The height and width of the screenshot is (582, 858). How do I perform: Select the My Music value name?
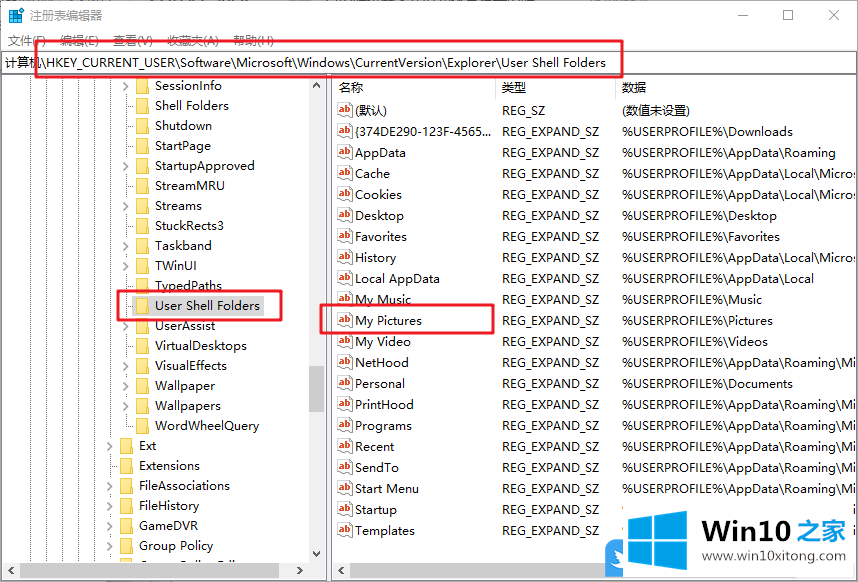(x=383, y=299)
